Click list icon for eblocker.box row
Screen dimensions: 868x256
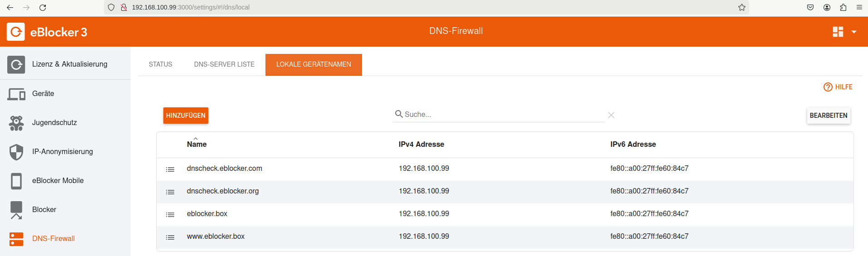(x=170, y=215)
